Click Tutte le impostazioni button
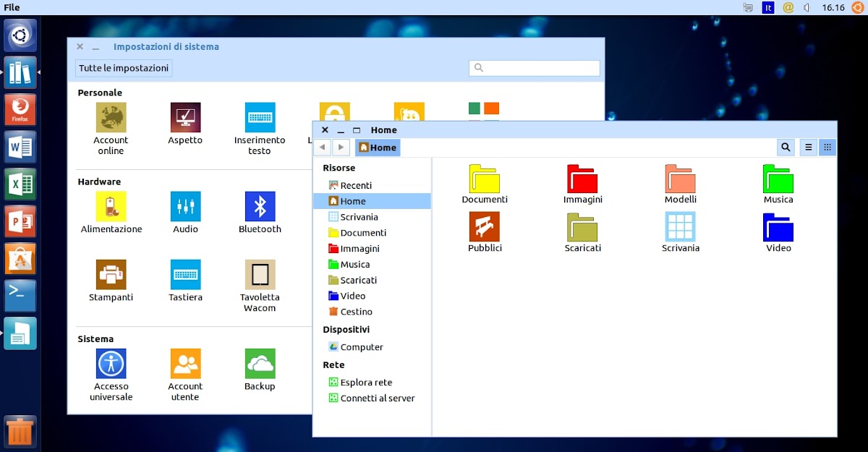 (124, 68)
